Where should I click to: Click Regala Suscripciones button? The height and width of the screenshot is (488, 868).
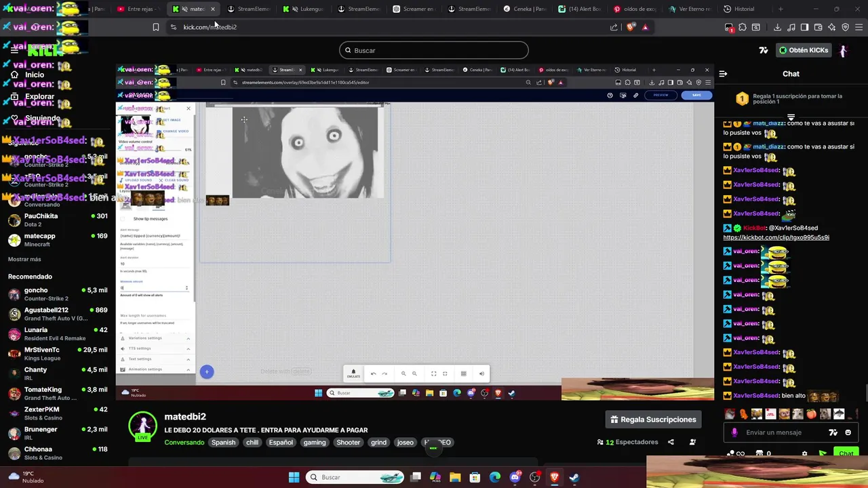pyautogui.click(x=654, y=420)
